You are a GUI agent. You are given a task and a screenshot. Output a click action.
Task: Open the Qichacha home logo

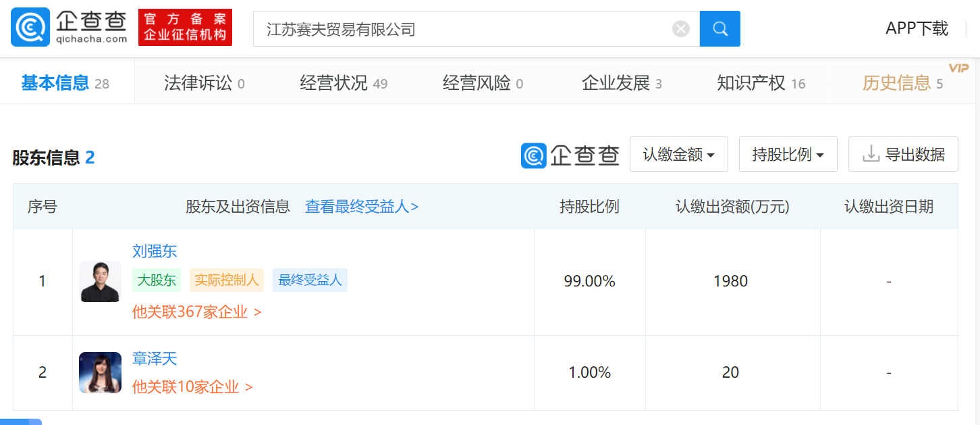(x=69, y=27)
